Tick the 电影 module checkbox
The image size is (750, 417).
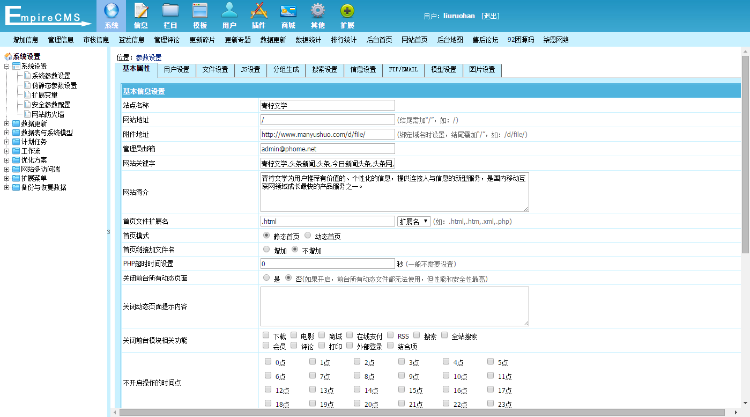(x=294, y=335)
